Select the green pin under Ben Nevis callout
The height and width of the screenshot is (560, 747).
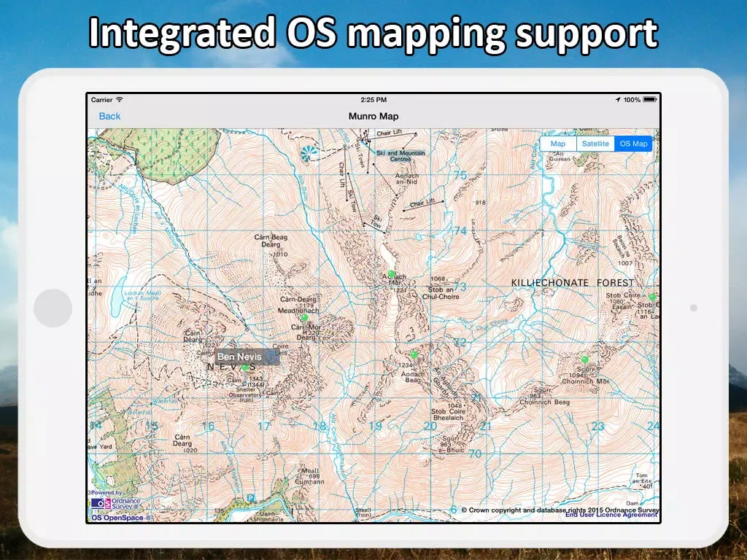[245, 367]
